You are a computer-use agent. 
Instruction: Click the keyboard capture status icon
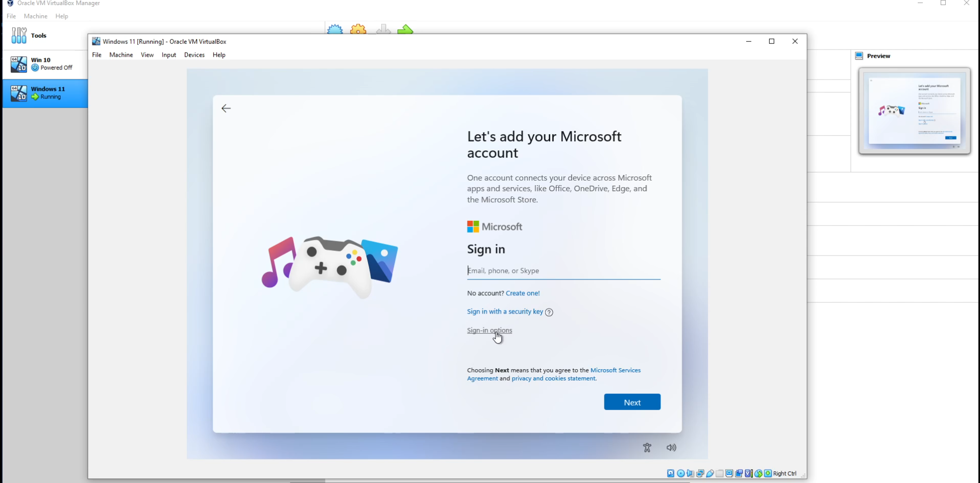[768, 473]
